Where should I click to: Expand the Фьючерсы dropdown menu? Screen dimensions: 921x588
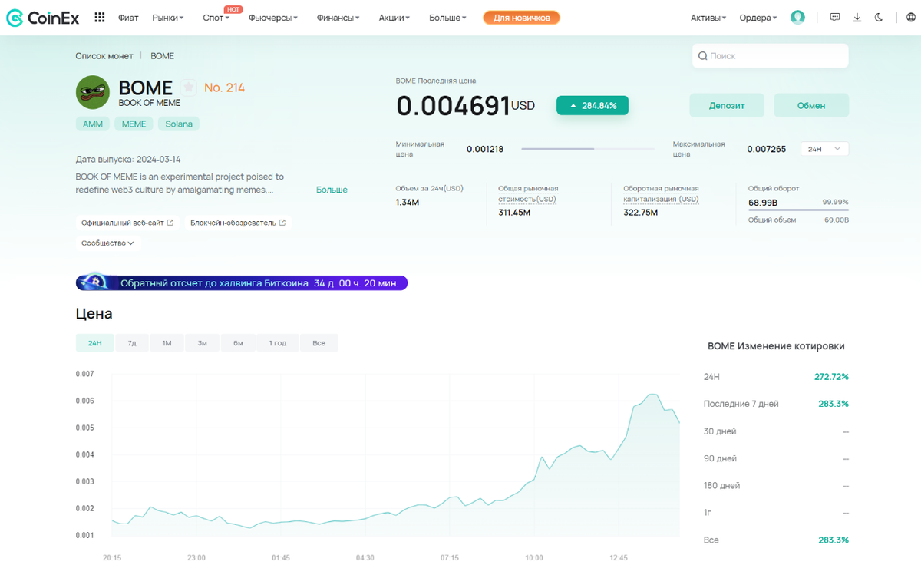point(273,18)
